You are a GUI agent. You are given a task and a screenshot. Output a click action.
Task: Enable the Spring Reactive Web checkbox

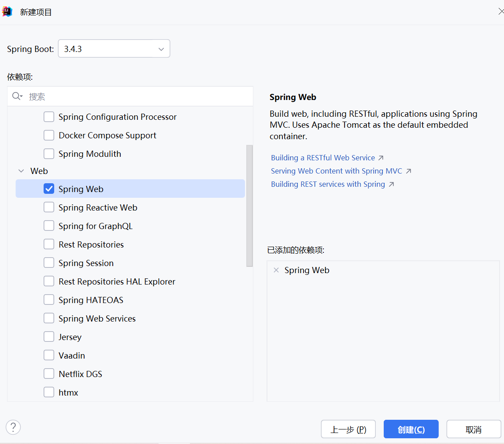click(x=49, y=207)
